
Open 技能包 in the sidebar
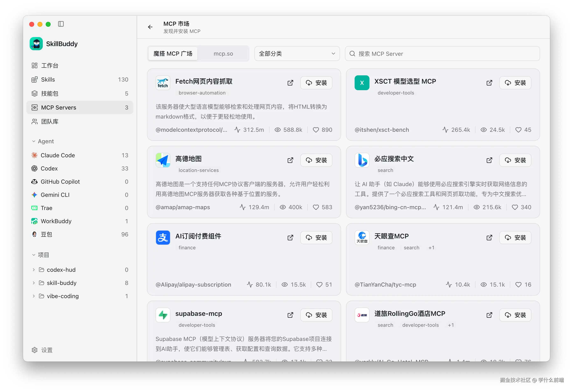point(80,93)
